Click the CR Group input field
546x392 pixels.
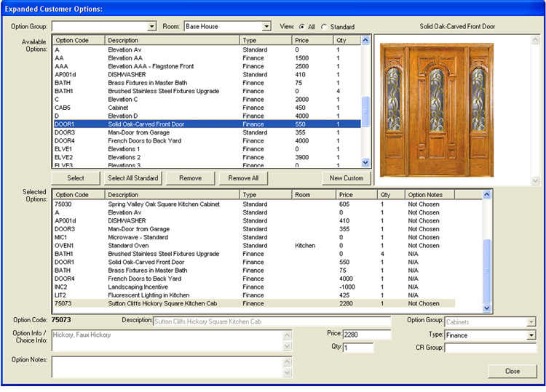pos(491,348)
